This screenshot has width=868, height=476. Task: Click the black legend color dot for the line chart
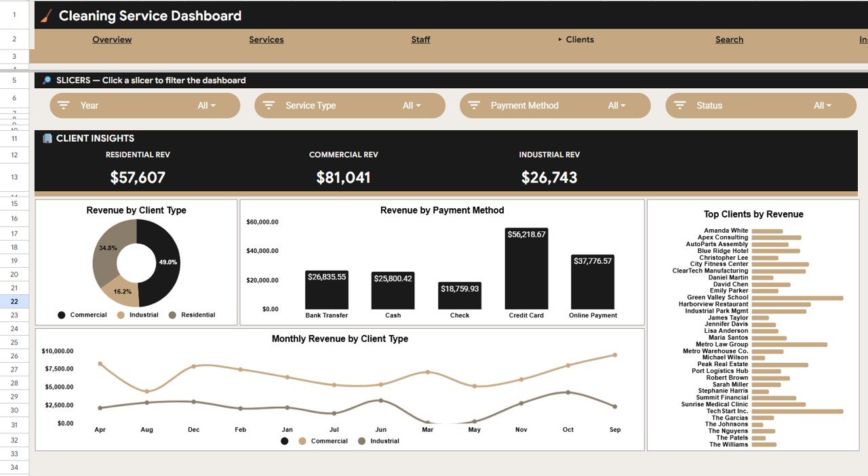tap(285, 441)
